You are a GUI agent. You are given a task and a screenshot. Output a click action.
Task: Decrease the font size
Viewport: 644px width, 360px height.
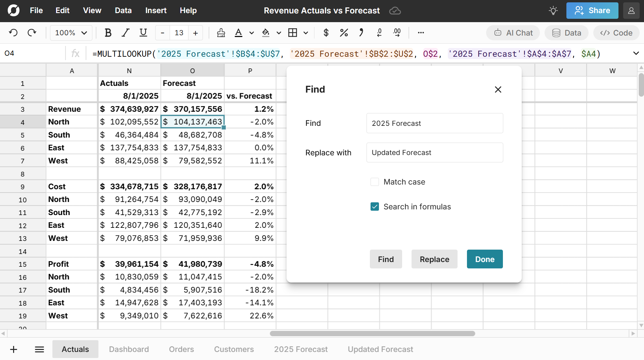click(x=163, y=33)
